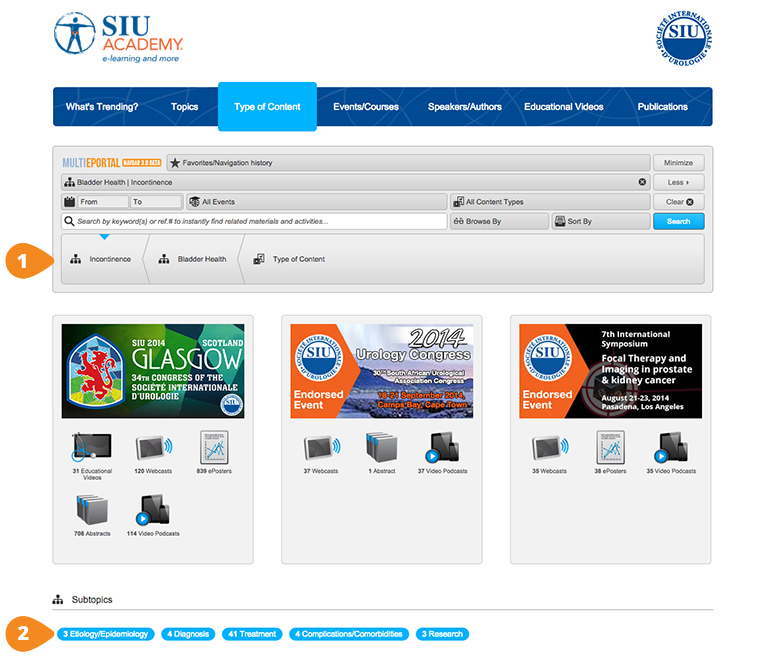Open the Publications tab
The image size is (761, 663).
click(662, 107)
